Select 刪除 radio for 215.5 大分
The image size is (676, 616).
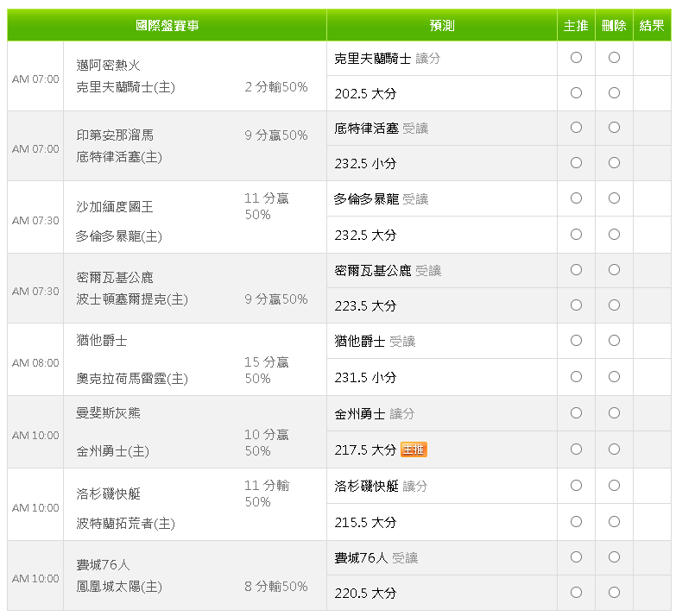614,521
